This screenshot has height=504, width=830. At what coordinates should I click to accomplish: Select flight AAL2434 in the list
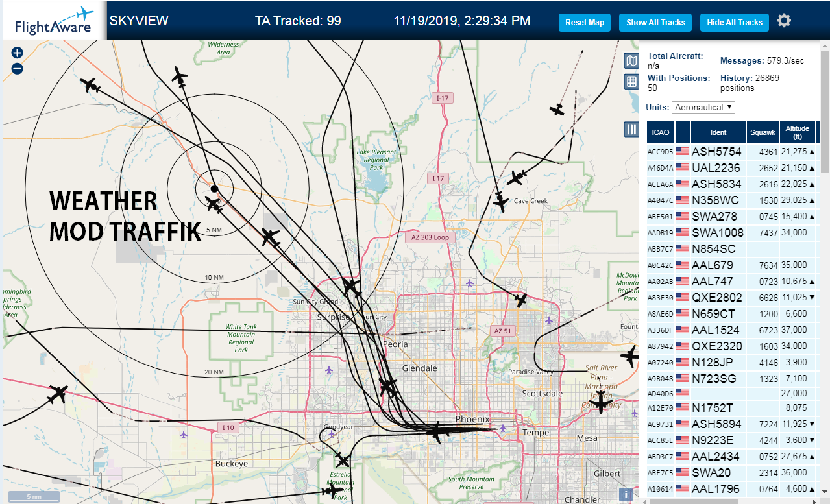click(716, 456)
